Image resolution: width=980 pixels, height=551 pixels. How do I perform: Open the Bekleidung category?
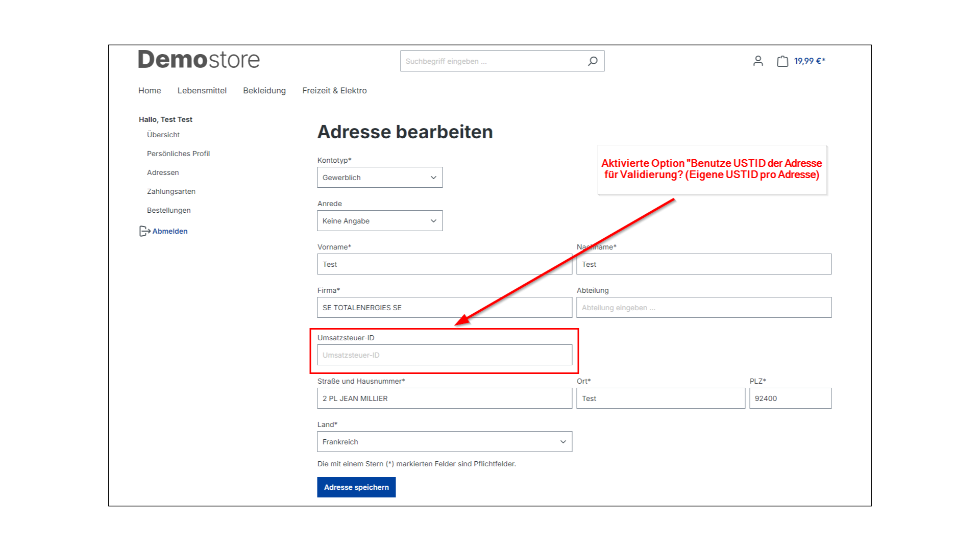tap(264, 90)
